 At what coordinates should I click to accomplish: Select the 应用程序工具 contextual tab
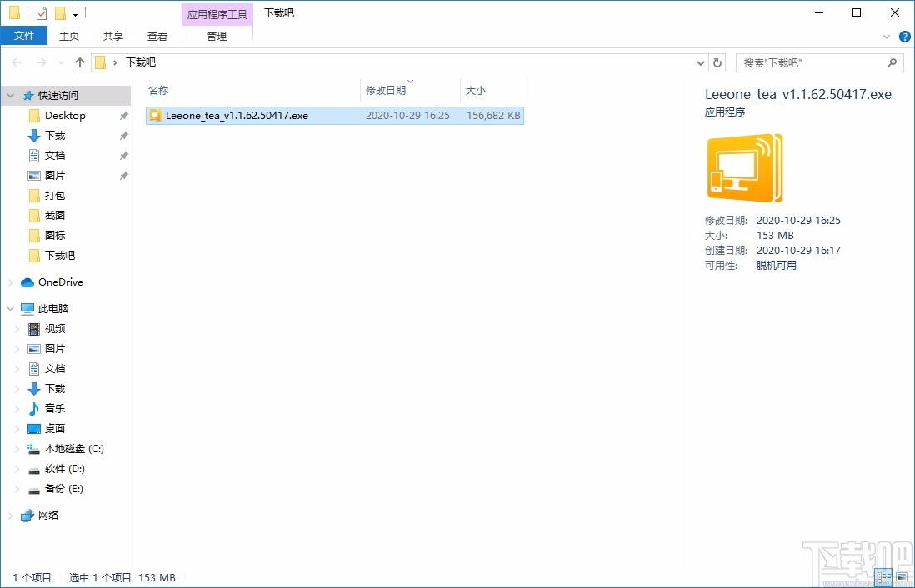pos(217,14)
